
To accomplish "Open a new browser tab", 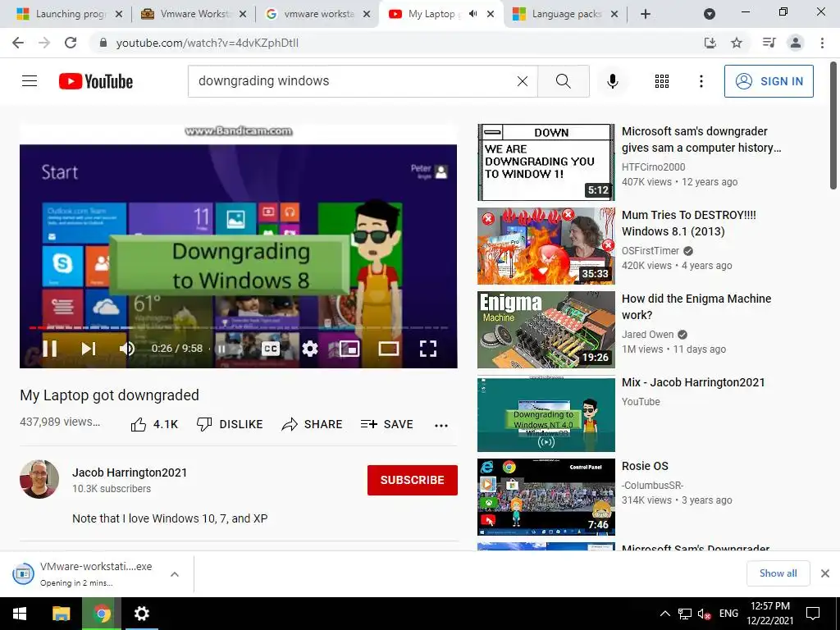I will pyautogui.click(x=646, y=14).
